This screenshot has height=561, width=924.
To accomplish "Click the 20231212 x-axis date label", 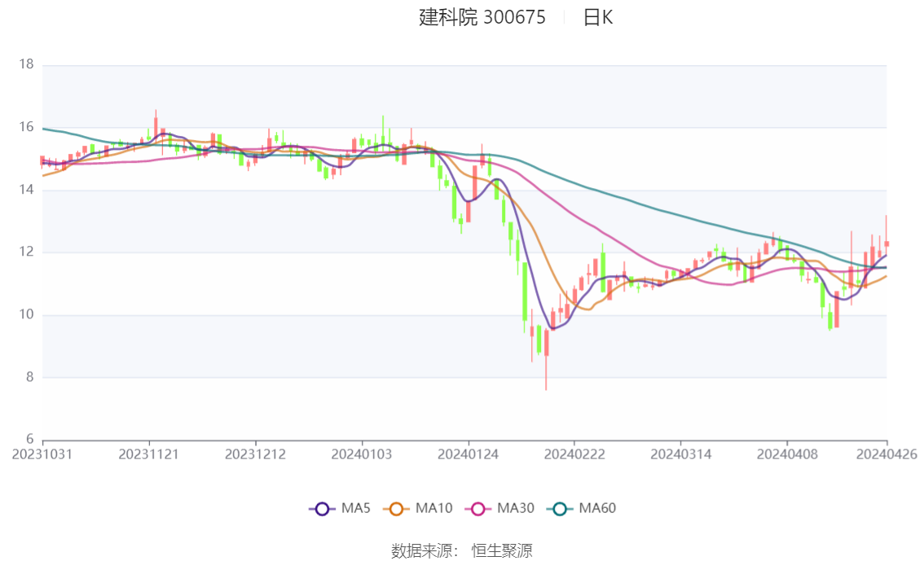I will coord(255,454).
